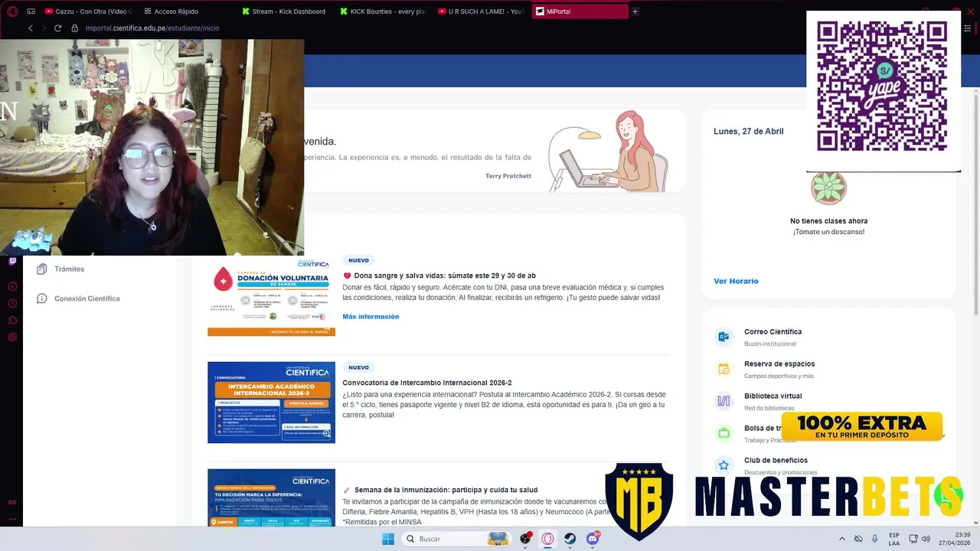Viewport: 980px width, 551px height.
Task: Reload the MiPortal page
Action: click(57, 28)
